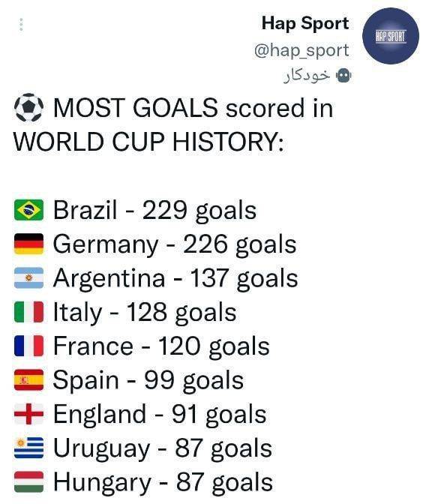The height and width of the screenshot is (504, 432).
Task: Open the Hap Sport display name
Action: click(x=305, y=23)
